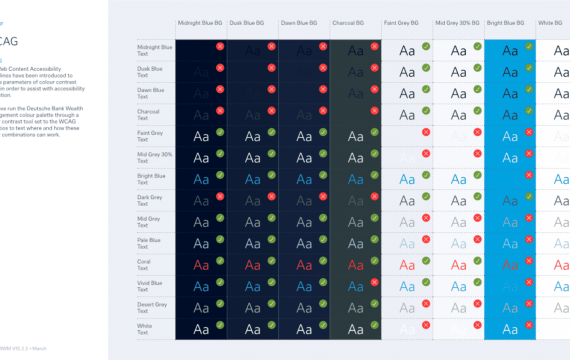Select the Midnight Blue BG column header

(200, 23)
